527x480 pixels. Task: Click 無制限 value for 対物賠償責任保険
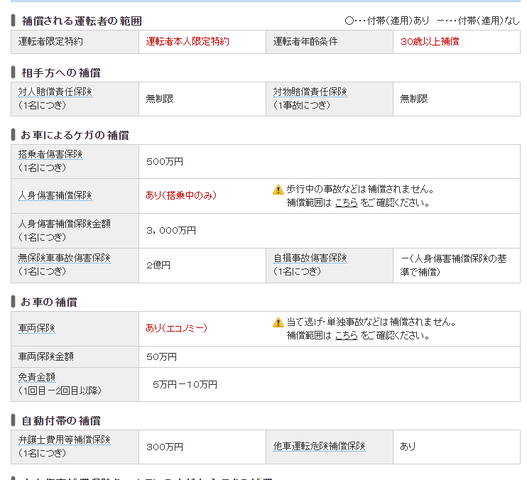[x=414, y=99]
